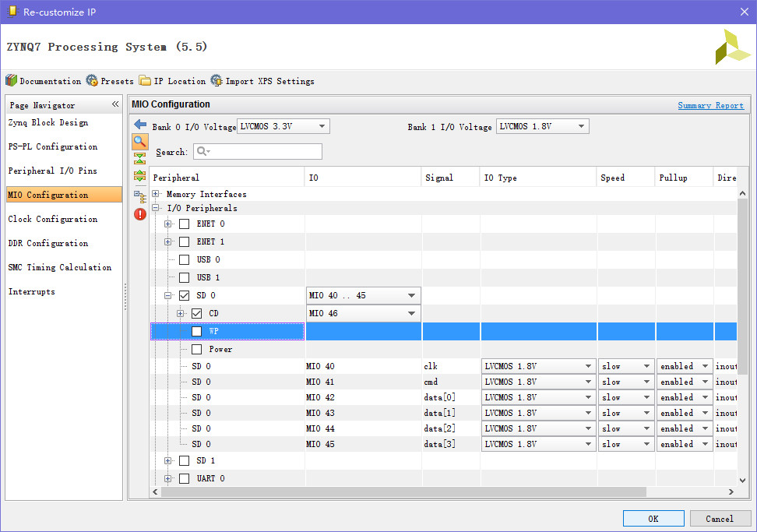Go to Interrupts page
Image resolution: width=757 pixels, height=532 pixels.
pos(31,291)
